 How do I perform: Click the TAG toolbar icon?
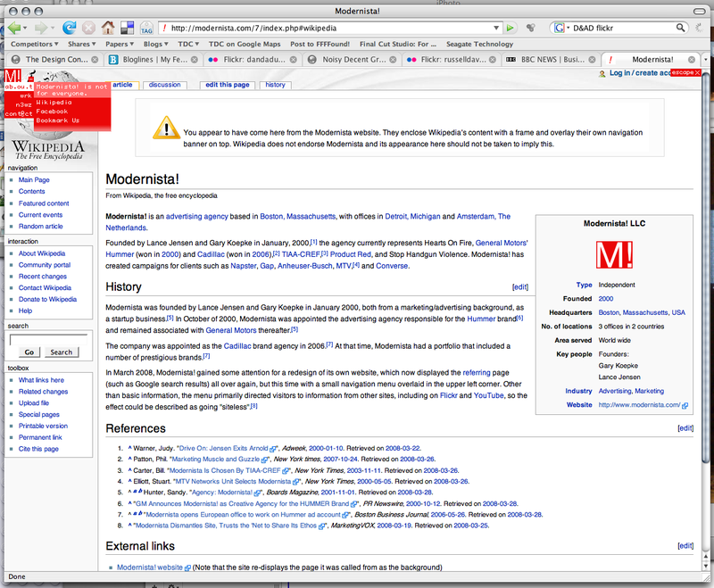click(x=146, y=29)
